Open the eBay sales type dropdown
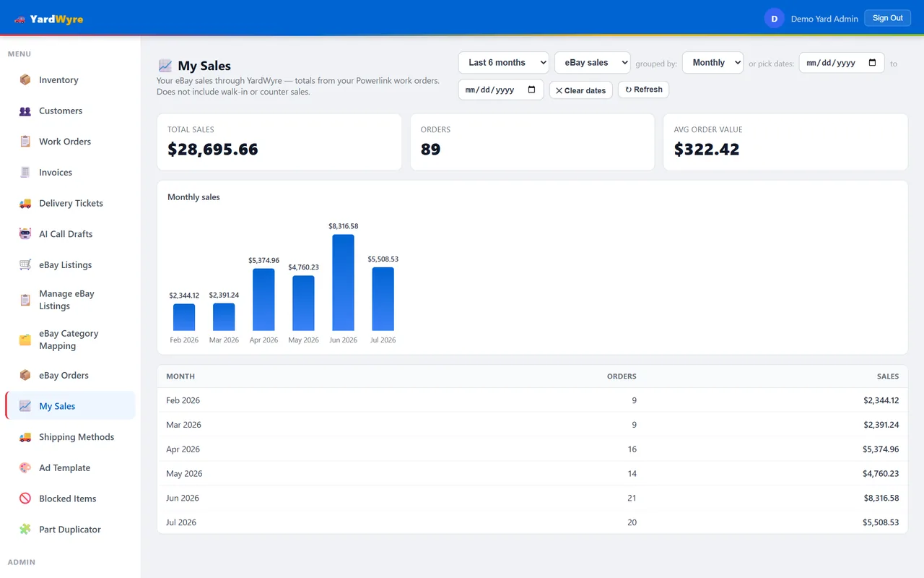 pos(592,63)
